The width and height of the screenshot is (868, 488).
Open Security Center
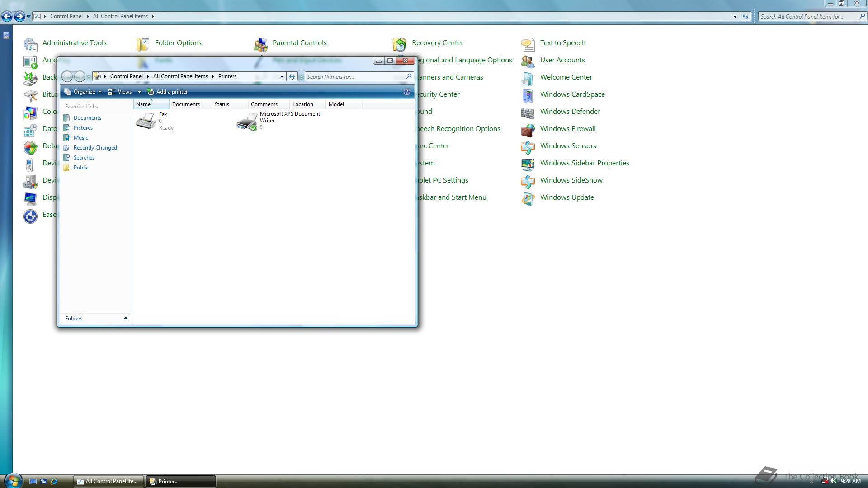pyautogui.click(x=439, y=94)
